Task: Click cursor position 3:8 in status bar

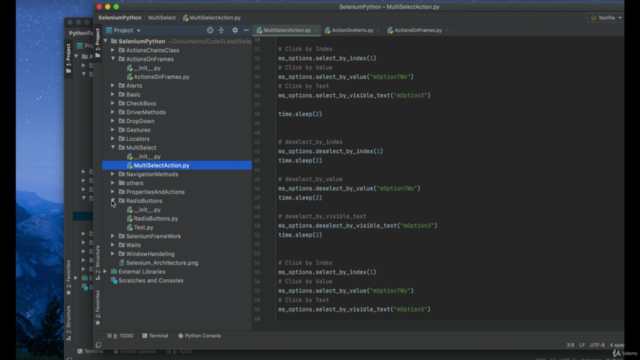Action: tap(570, 345)
